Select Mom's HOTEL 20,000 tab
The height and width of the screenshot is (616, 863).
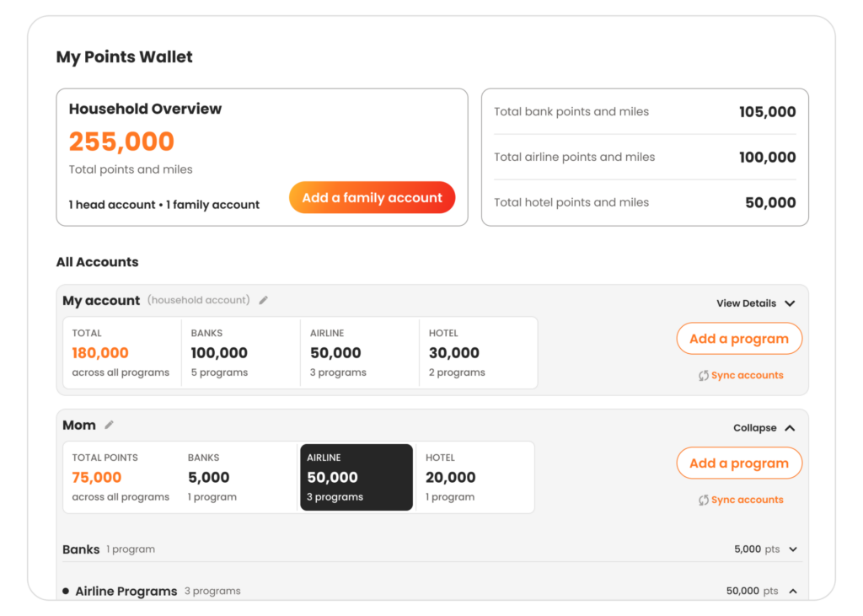point(474,477)
